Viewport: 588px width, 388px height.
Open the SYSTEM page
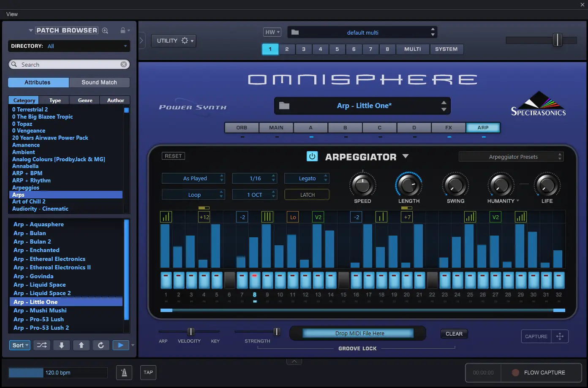[x=446, y=49]
